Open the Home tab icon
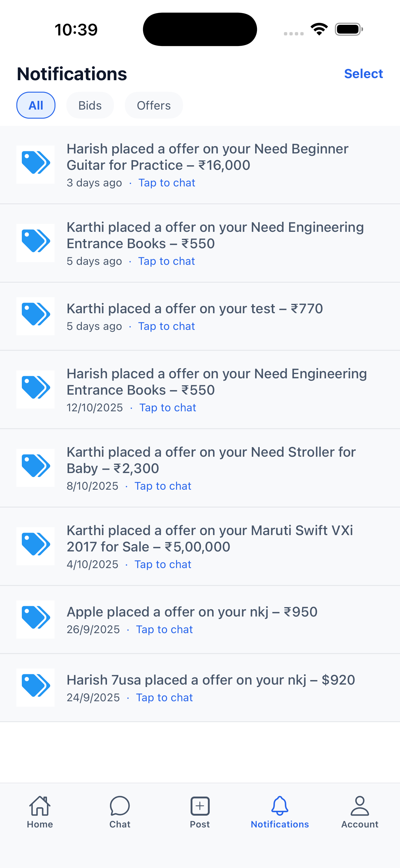The image size is (400, 868). point(40,806)
